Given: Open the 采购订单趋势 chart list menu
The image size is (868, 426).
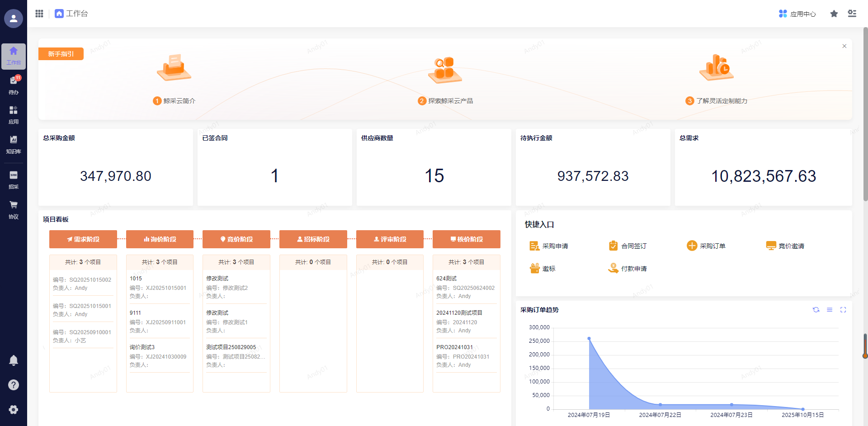Looking at the screenshot, I should [x=830, y=310].
